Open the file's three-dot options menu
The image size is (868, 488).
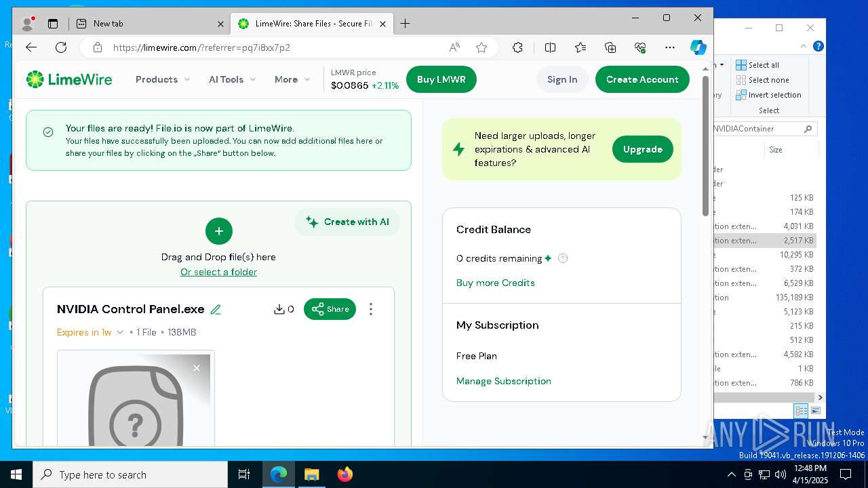[371, 309]
